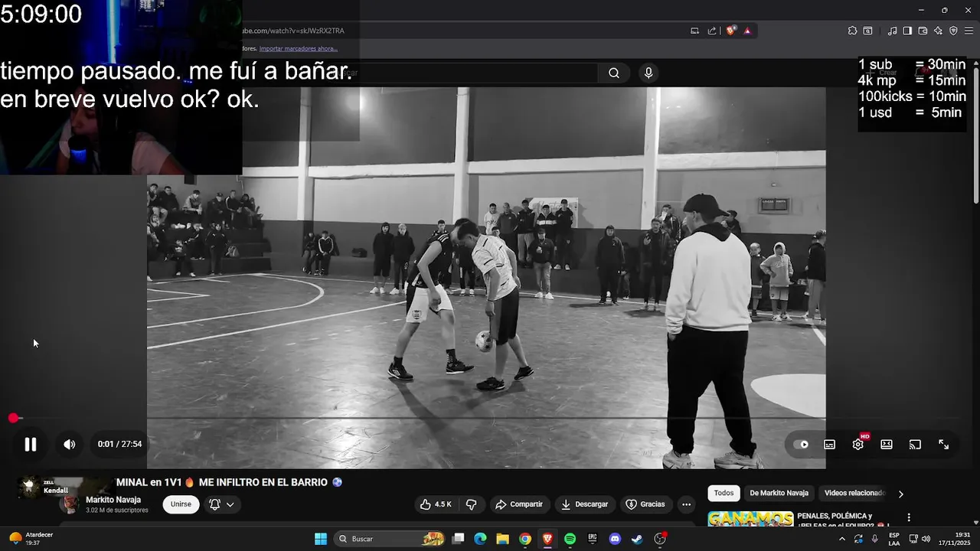Open the Markito Navaja channel name
The image size is (980, 551).
pyautogui.click(x=113, y=500)
